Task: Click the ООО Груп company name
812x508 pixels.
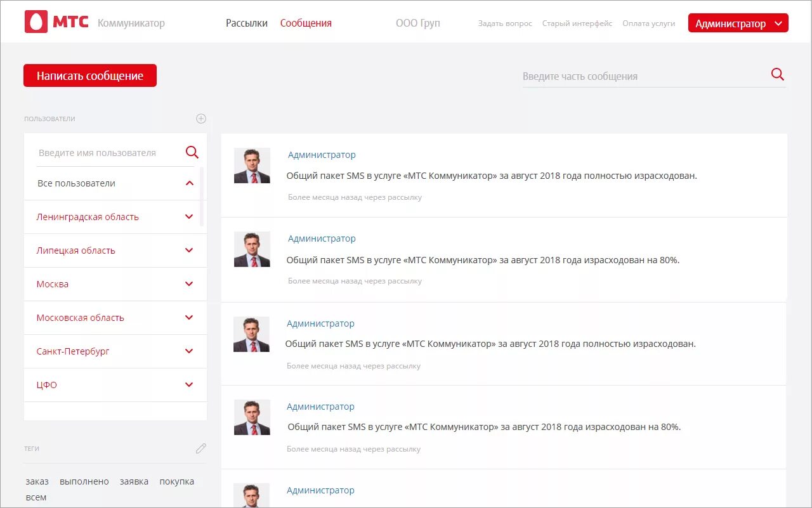Action: (x=417, y=23)
